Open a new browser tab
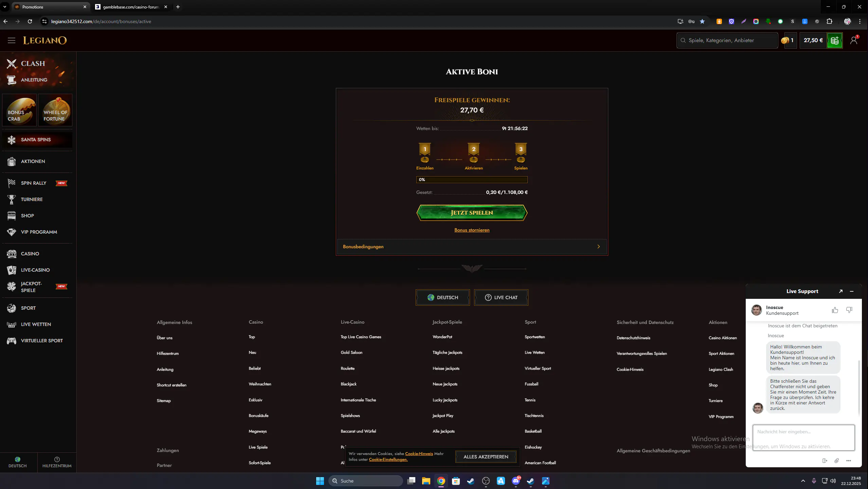The width and height of the screenshot is (868, 489). coord(178,7)
